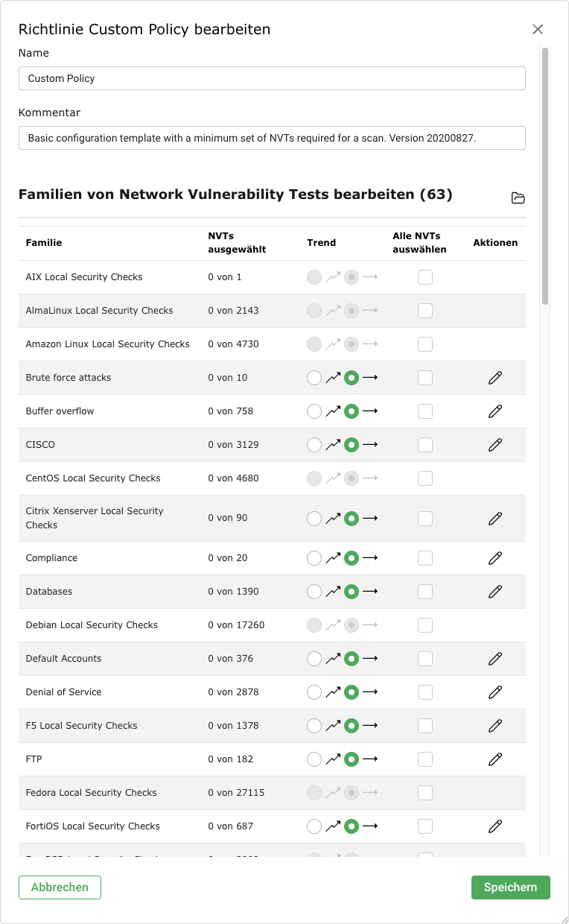569x924 pixels.
Task: Edit the Denial of Service family
Action: point(495,692)
